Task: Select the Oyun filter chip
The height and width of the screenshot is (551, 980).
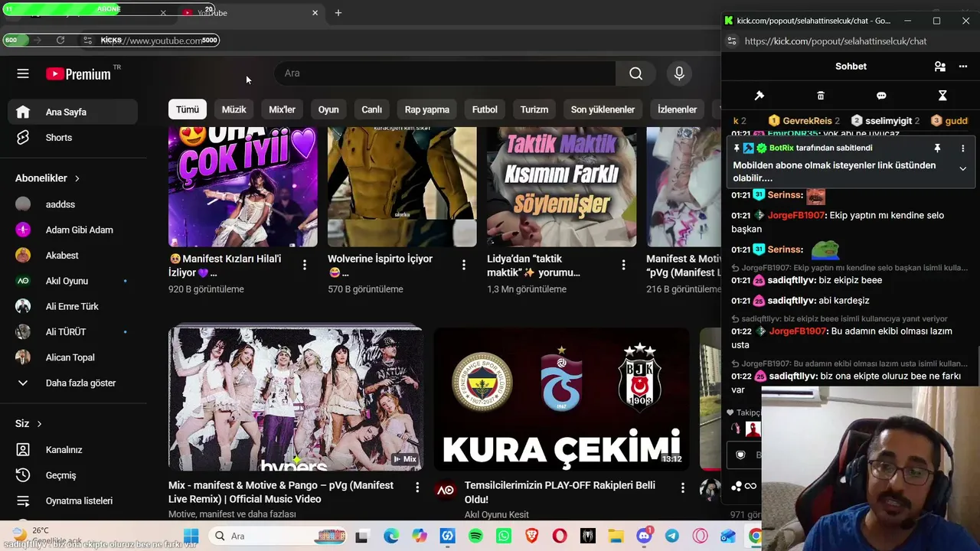Action: pos(328,109)
